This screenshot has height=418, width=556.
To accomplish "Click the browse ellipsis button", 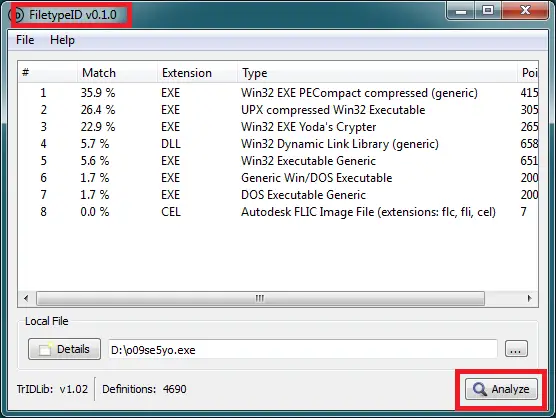I will (x=516, y=349).
